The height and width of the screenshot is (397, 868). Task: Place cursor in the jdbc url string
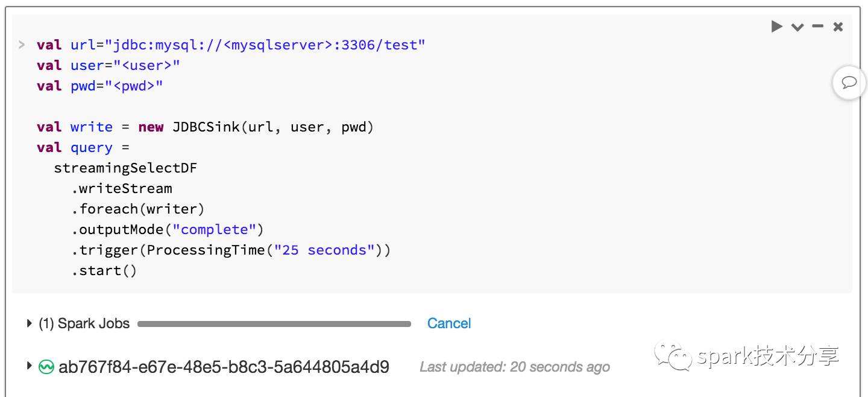click(x=265, y=45)
